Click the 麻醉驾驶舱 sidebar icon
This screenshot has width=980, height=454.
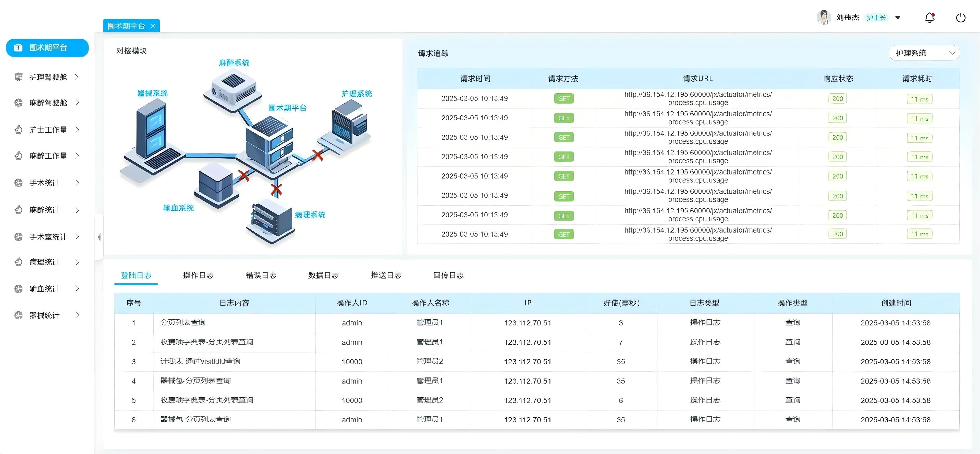[18, 103]
